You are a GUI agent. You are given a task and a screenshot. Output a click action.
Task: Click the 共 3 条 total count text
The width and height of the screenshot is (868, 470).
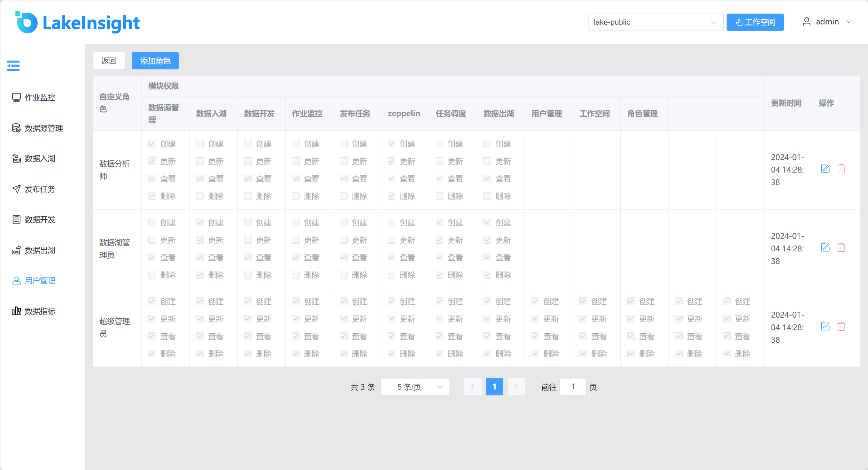(x=363, y=387)
